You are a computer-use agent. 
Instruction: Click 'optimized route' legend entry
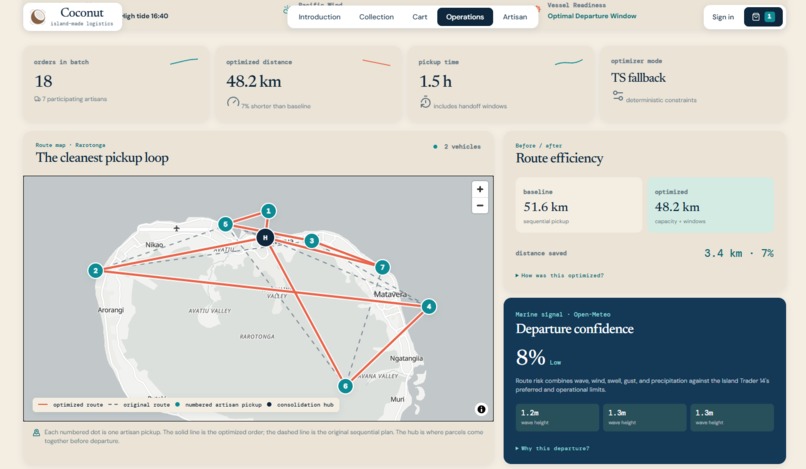coord(70,405)
